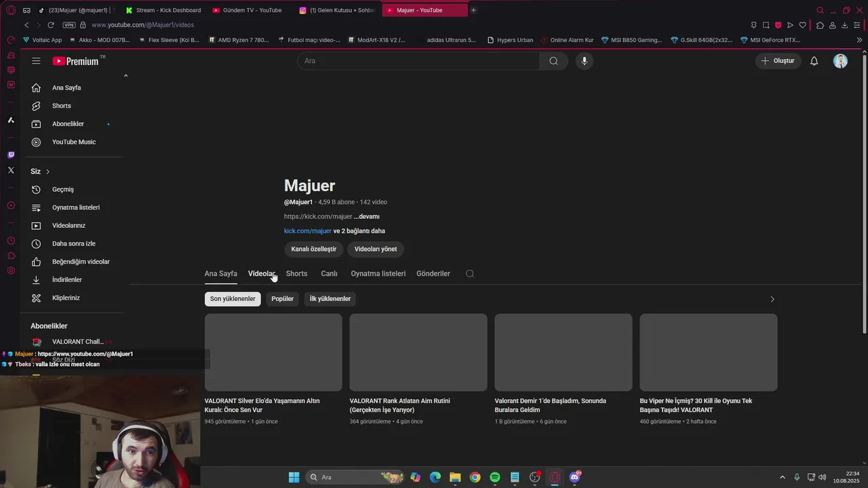Open the kick.com/majuer link

(308, 231)
